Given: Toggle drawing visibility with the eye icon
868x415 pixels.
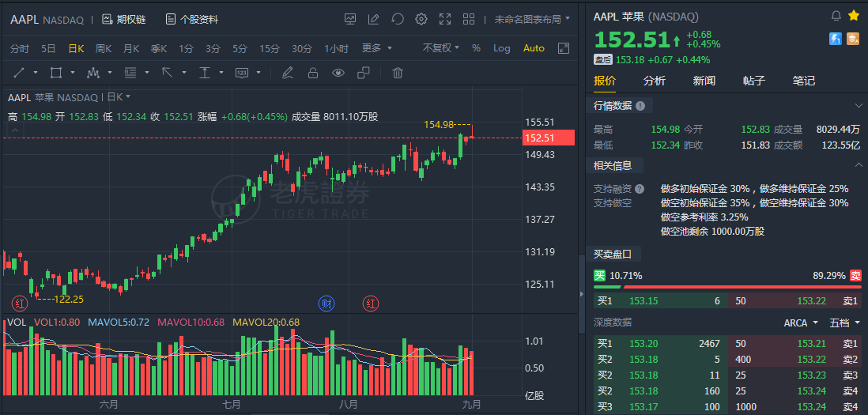Looking at the screenshot, I should (x=338, y=73).
